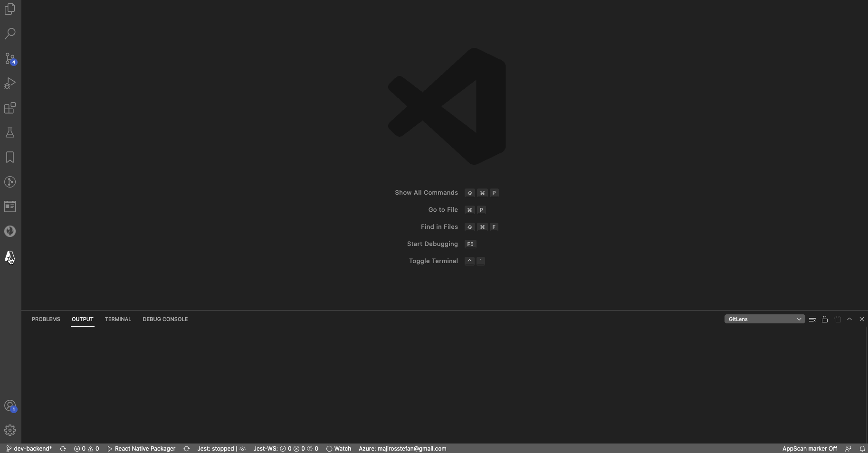Open the errors and warnings count in the status bar

(86, 449)
